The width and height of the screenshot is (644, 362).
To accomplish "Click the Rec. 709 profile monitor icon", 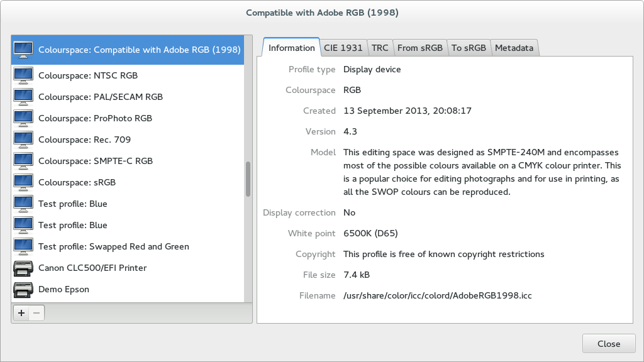I will pyautogui.click(x=23, y=140).
